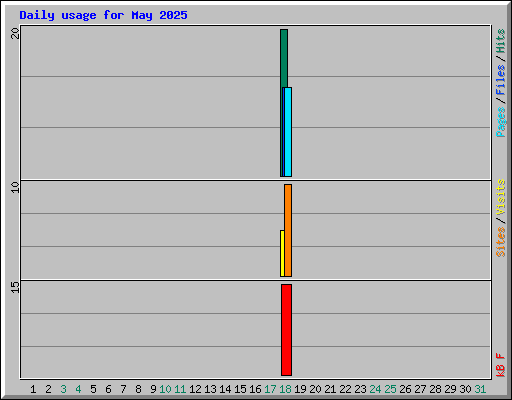Click green day 11 label
512x400 pixels.
tap(180, 389)
